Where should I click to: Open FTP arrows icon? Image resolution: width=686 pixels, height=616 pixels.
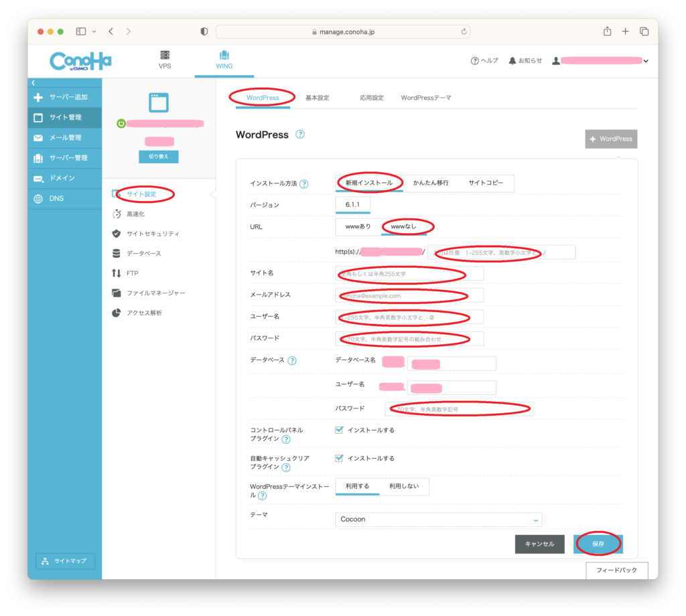pos(117,273)
